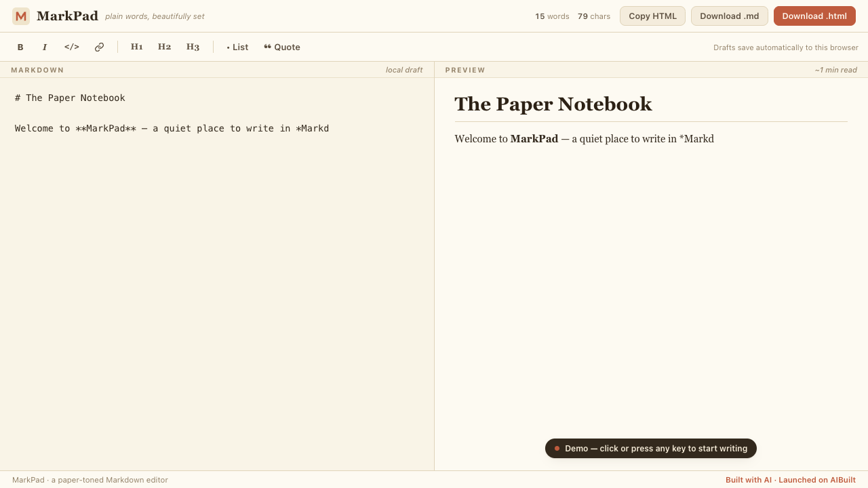868x488 pixels.
Task: Click the PREVIEW pane label
Action: click(x=465, y=70)
